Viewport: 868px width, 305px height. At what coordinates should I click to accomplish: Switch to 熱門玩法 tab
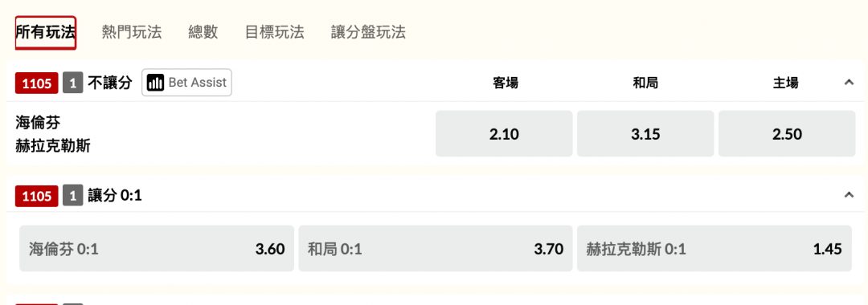pyautogui.click(x=132, y=32)
